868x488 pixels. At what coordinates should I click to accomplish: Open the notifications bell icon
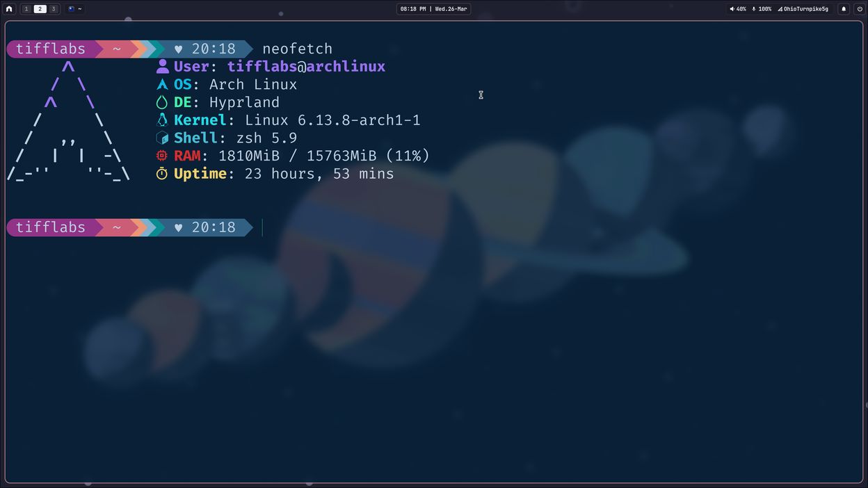pyautogui.click(x=844, y=9)
